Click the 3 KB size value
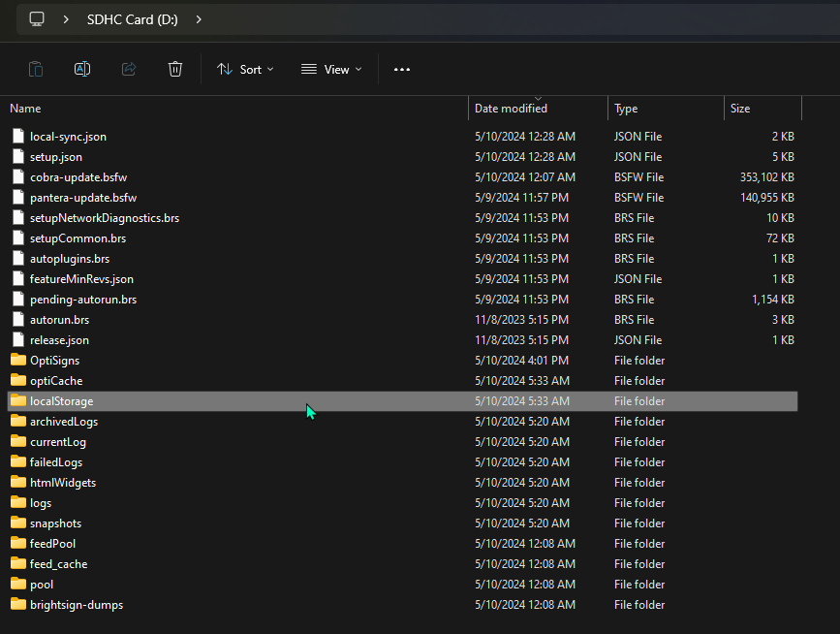The width and height of the screenshot is (840, 634). (x=783, y=320)
